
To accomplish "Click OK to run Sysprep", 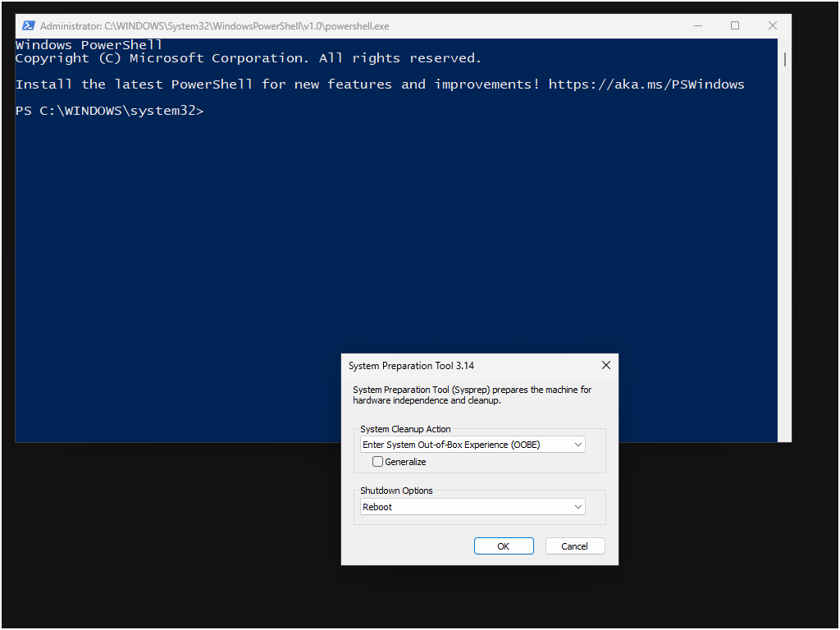I will (503, 546).
